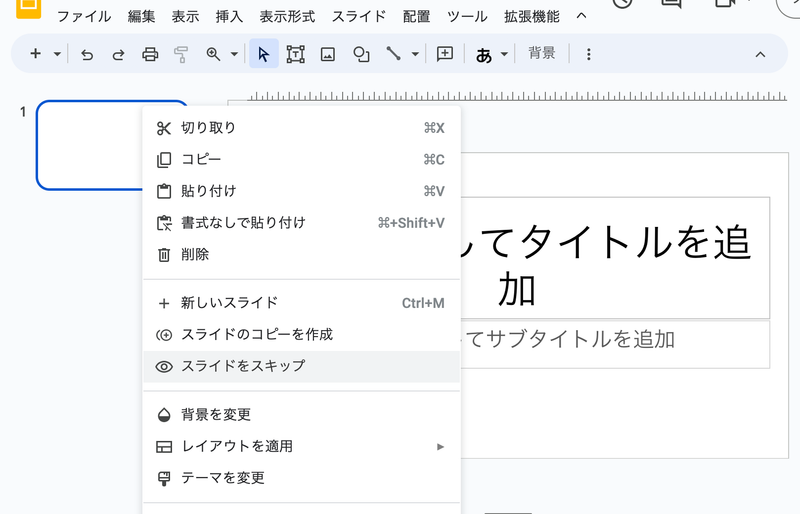
Task: Click the insert image icon
Action: [x=328, y=54]
